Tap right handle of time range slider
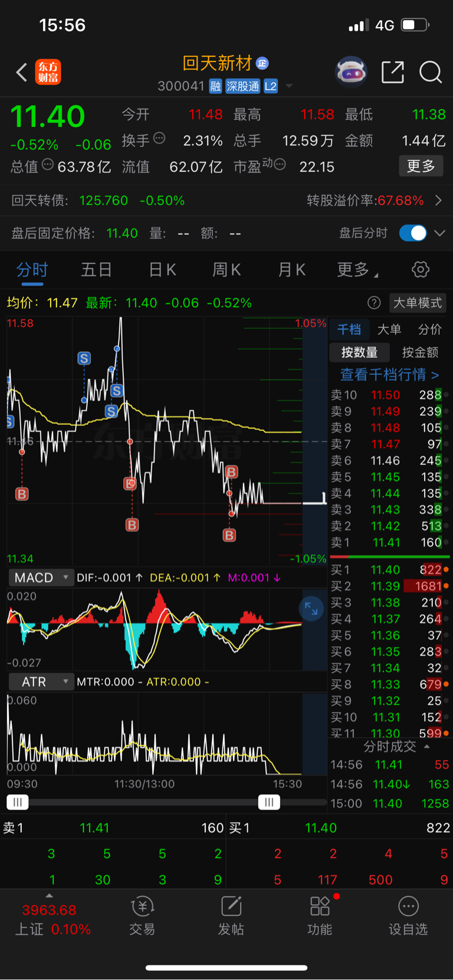The width and height of the screenshot is (453, 980). pos(269,802)
